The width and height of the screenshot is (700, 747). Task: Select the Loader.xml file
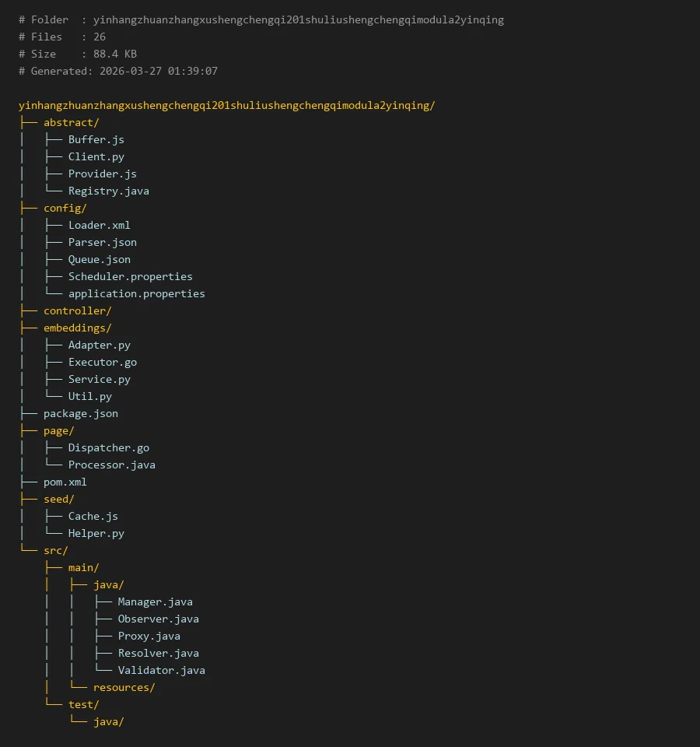(x=99, y=225)
